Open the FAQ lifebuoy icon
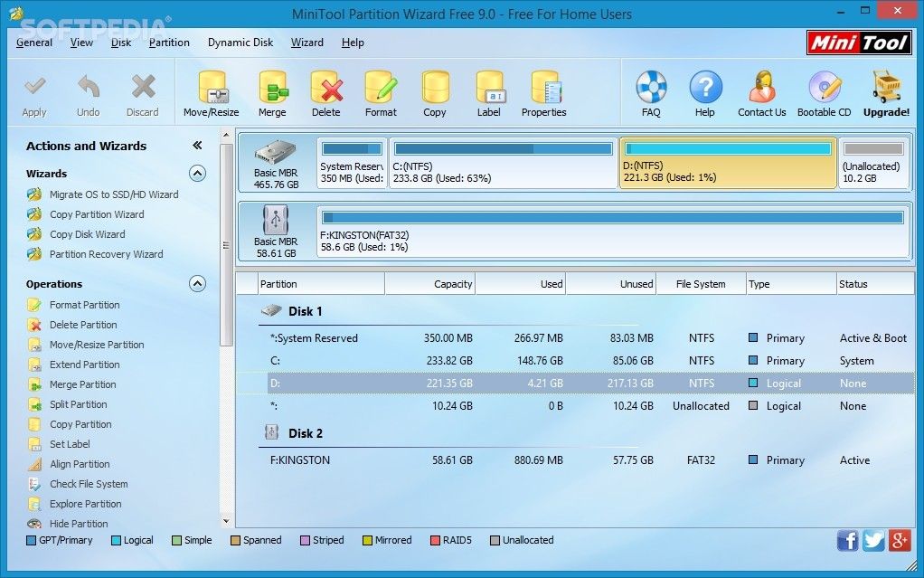This screenshot has width=924, height=578. tap(651, 87)
